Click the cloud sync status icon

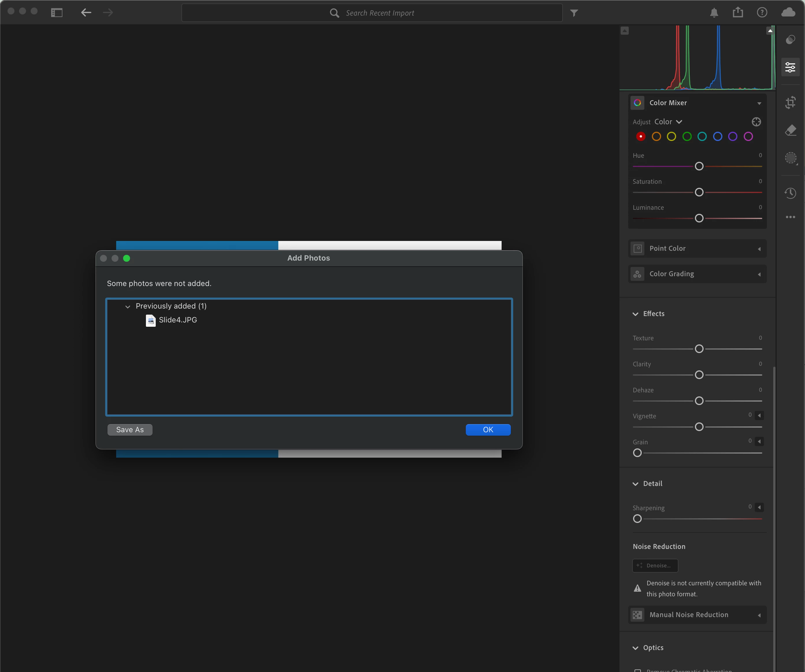(x=788, y=13)
